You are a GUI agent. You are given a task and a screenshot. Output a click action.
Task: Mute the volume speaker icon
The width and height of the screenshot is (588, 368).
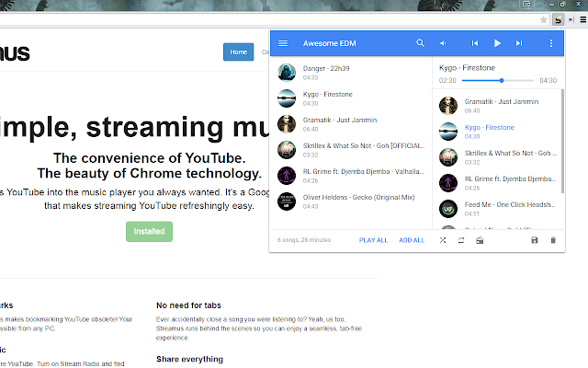point(443,43)
